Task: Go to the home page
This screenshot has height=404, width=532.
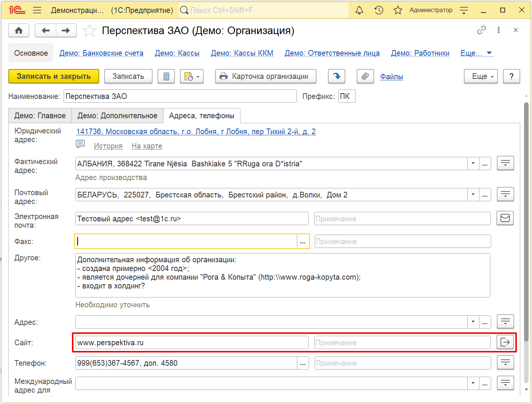Action: coord(19,30)
